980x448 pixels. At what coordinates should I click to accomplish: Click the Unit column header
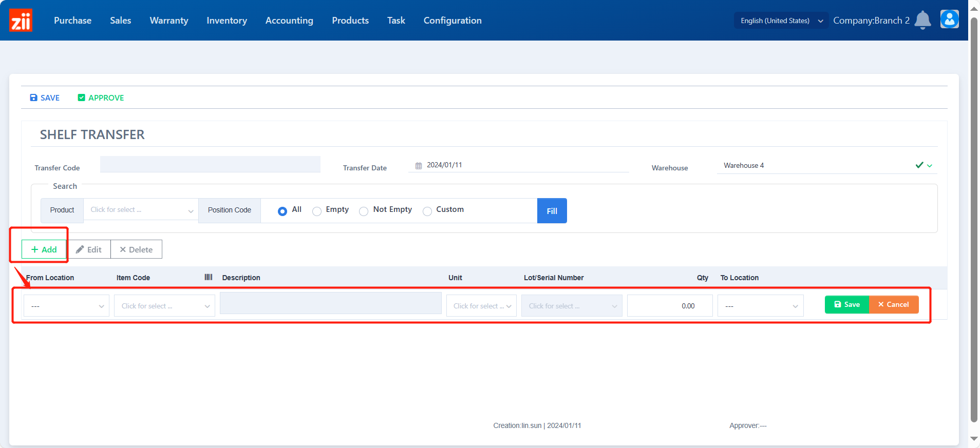455,278
